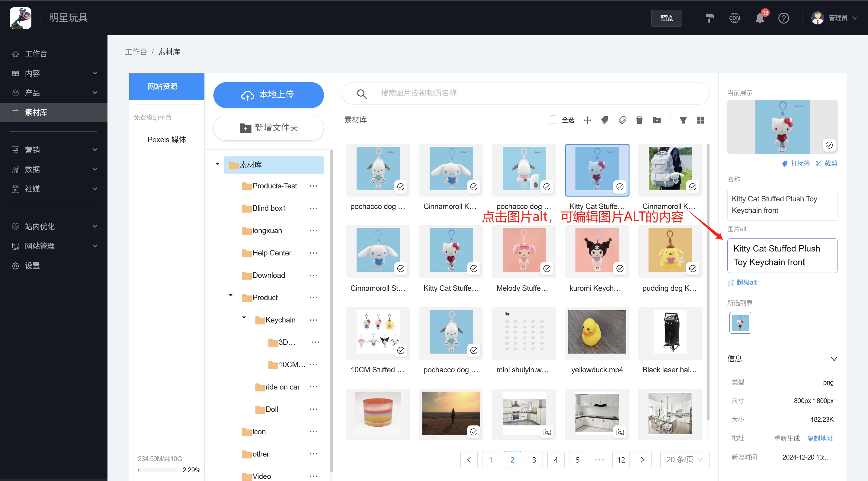Open the 20 条/页 page size dropdown
This screenshot has width=868, height=481.
pyautogui.click(x=684, y=460)
